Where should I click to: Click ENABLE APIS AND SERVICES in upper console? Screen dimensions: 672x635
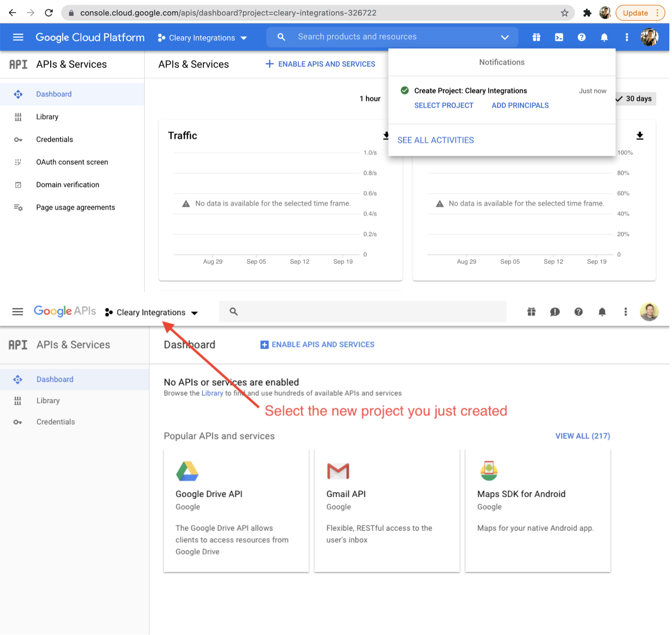click(x=321, y=64)
